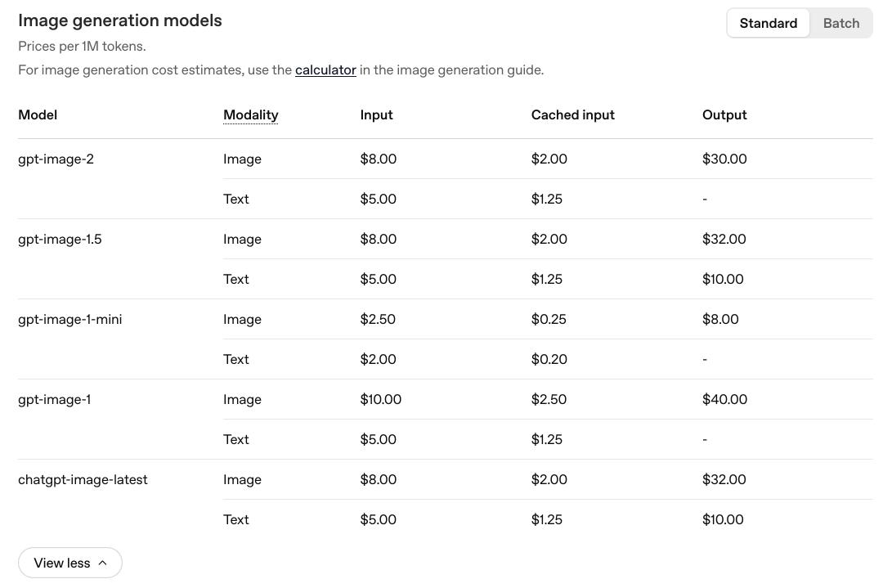Click the Input column header
This screenshot has width=883, height=588.
[376, 115]
